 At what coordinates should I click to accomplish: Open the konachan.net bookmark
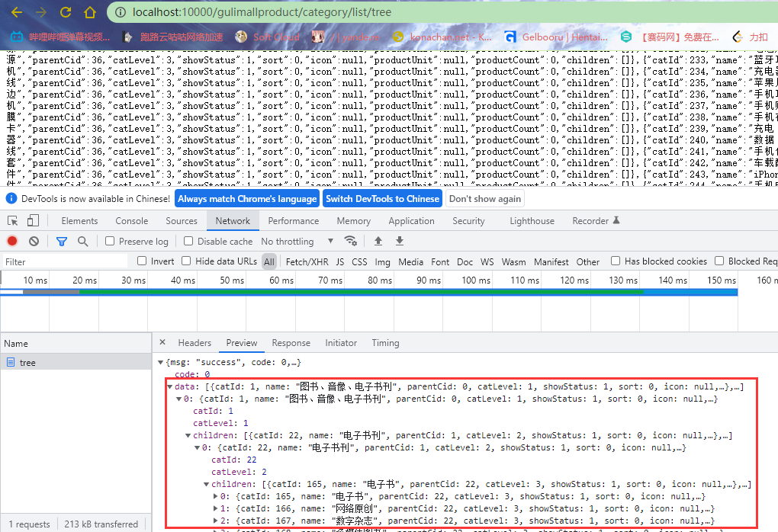442,37
